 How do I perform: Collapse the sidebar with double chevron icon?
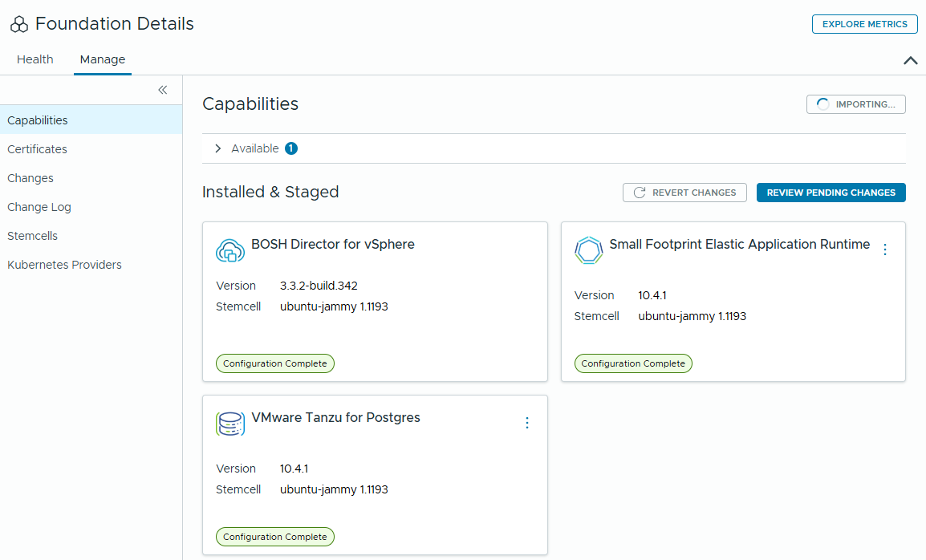coord(163,90)
